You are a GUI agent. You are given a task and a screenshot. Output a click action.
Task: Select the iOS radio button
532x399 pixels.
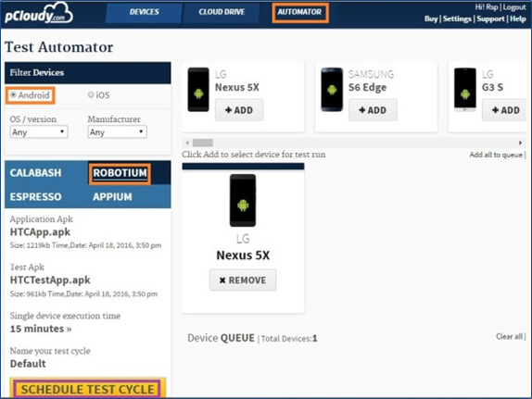(x=91, y=95)
